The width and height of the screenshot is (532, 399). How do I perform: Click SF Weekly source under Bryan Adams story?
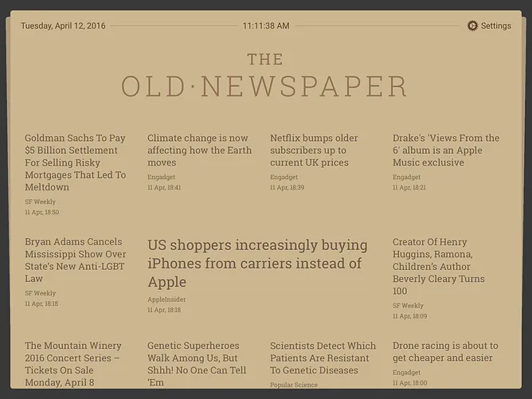(x=40, y=293)
